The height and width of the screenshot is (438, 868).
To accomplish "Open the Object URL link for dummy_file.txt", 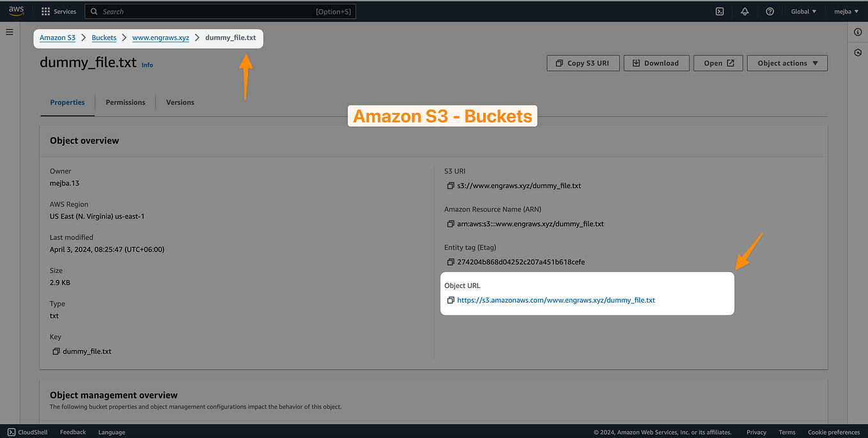I will click(x=556, y=299).
